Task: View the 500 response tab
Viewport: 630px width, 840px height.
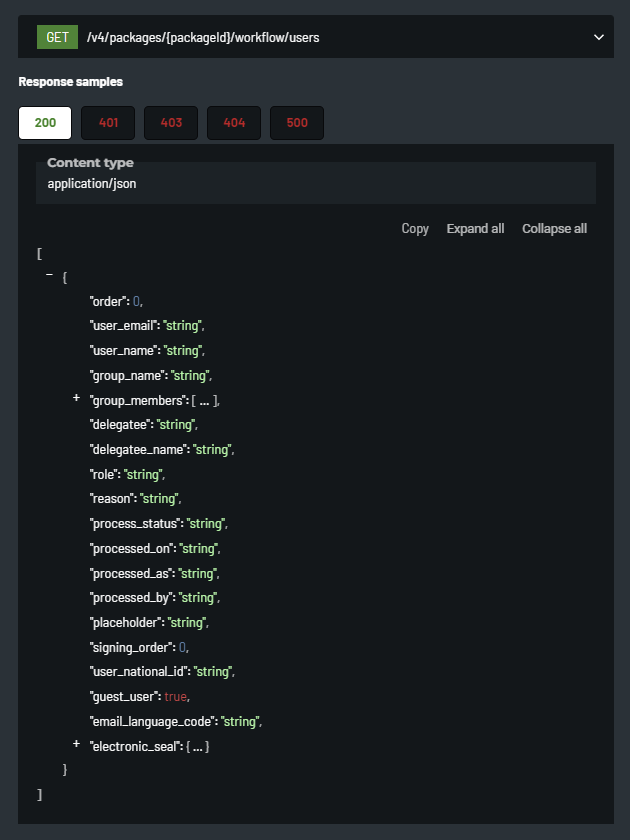Action: [297, 123]
